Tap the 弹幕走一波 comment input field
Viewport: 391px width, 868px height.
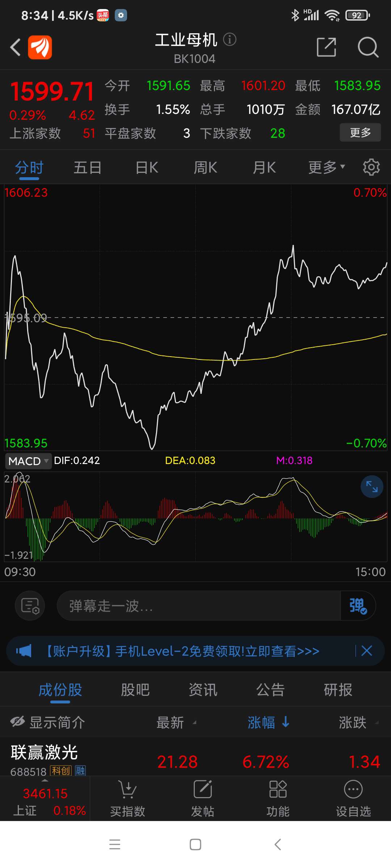[x=199, y=606]
